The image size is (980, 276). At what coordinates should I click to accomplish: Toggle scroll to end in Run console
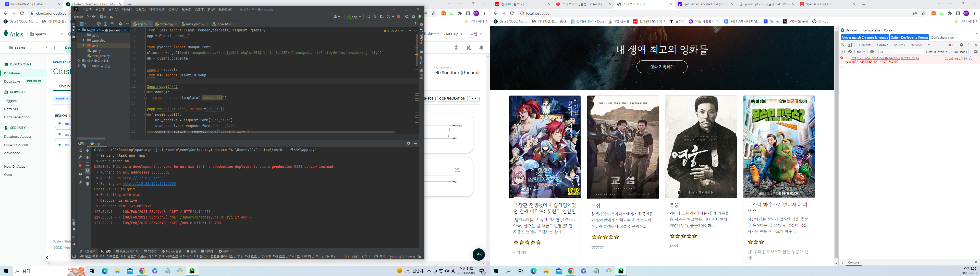(x=88, y=171)
